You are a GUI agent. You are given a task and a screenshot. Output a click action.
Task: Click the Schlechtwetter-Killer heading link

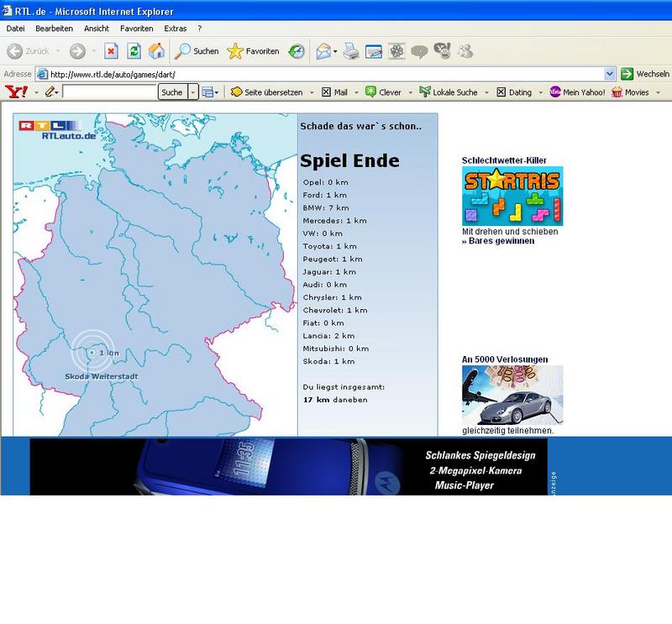pyautogui.click(x=504, y=160)
